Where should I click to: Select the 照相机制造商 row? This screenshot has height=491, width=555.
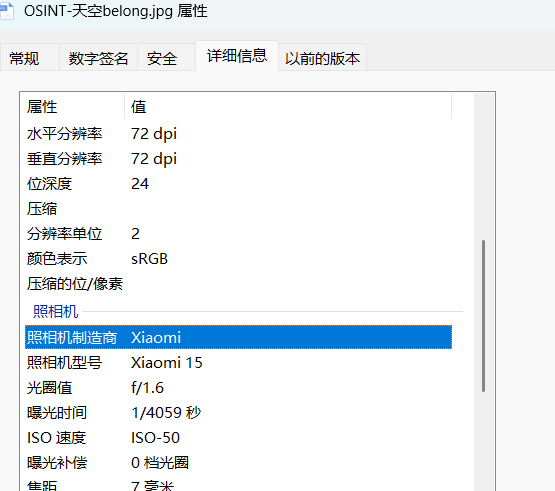[238, 337]
